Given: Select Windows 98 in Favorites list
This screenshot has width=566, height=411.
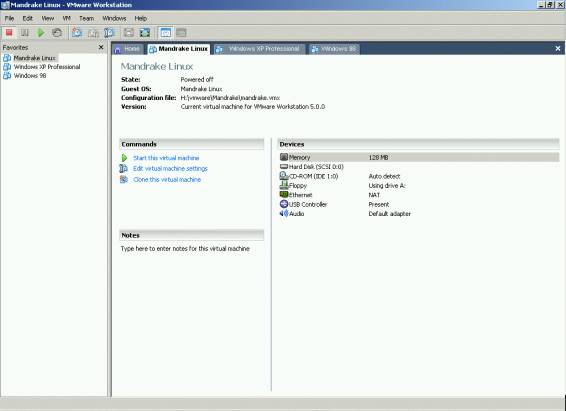Looking at the screenshot, I should (30, 76).
